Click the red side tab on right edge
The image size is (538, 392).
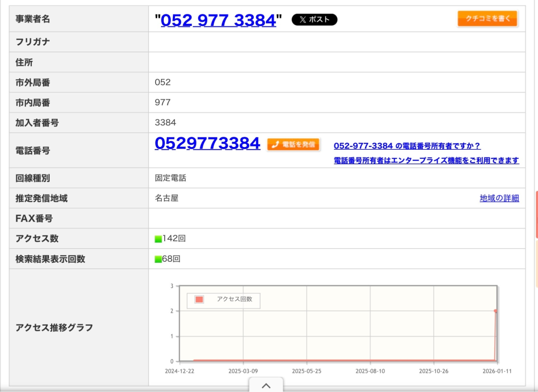pyautogui.click(x=536, y=214)
